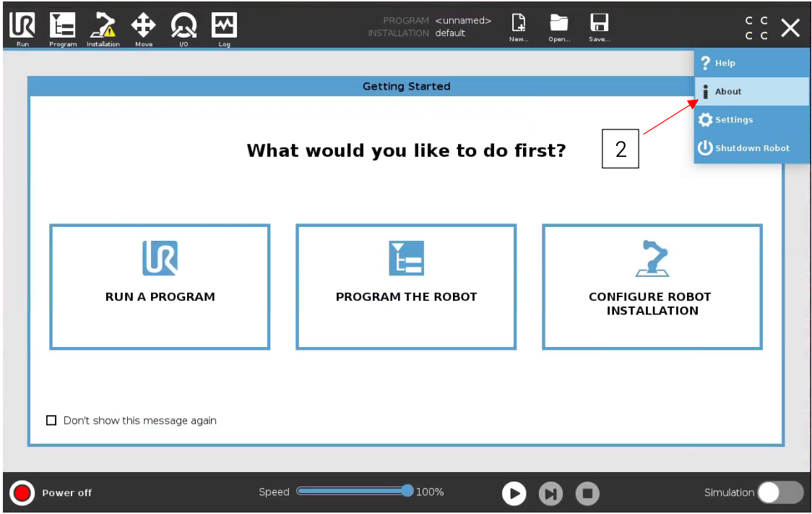This screenshot has width=812, height=514.
Task: Check Don't show this message again
Action: click(51, 420)
